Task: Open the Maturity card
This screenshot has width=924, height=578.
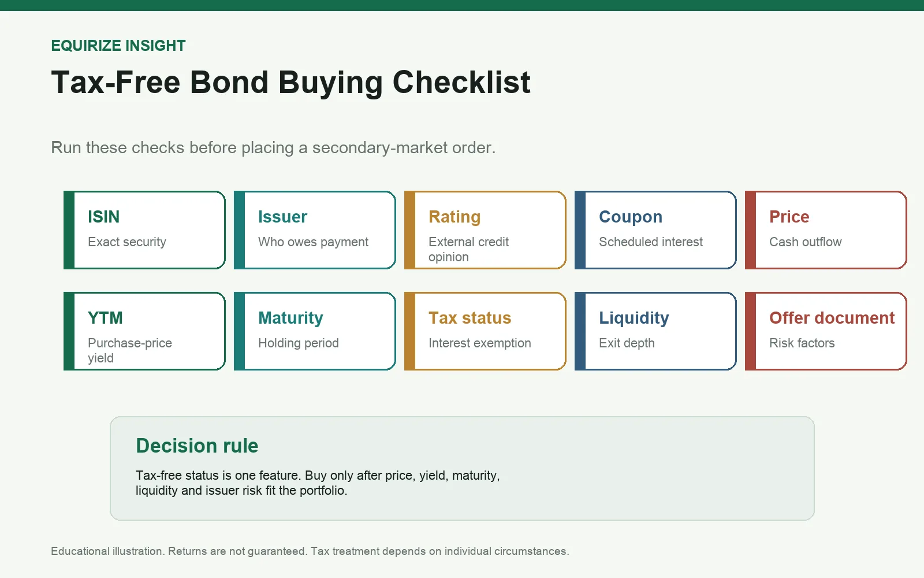Action: [315, 331]
